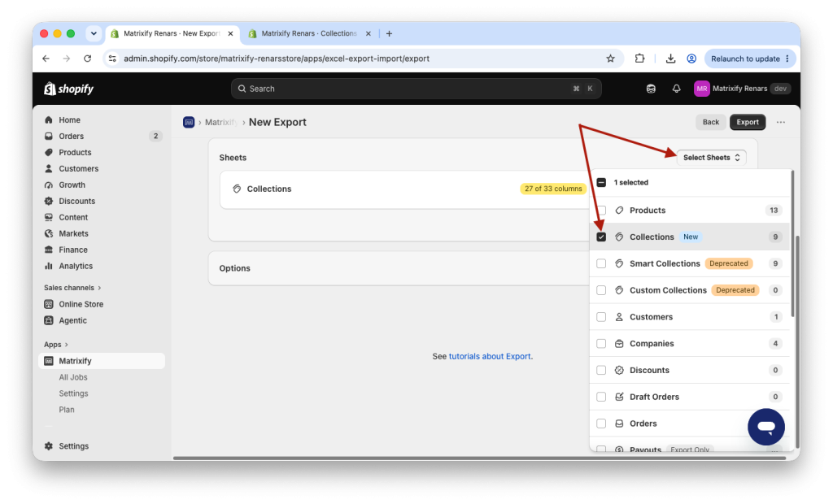Image resolution: width=833 pixels, height=504 pixels.
Task: Open Content in the sidebar
Action: 73,217
